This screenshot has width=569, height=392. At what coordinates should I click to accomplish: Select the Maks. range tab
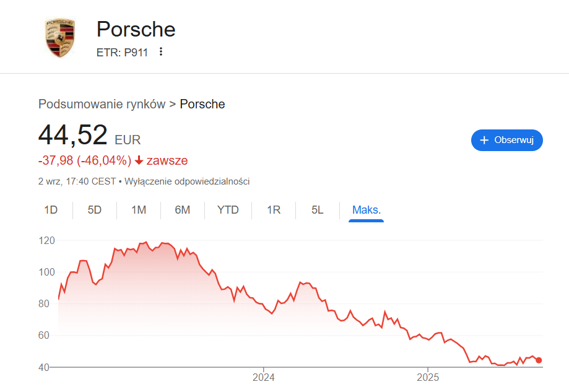tap(366, 210)
